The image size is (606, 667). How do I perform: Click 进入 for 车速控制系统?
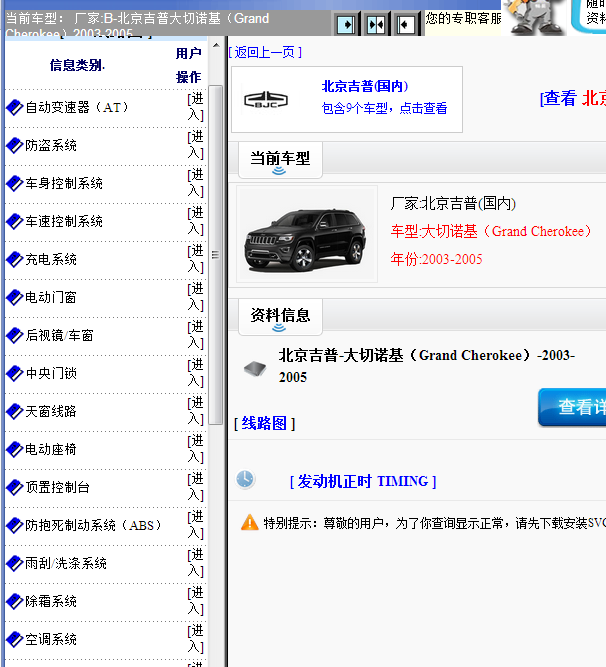[x=196, y=221]
